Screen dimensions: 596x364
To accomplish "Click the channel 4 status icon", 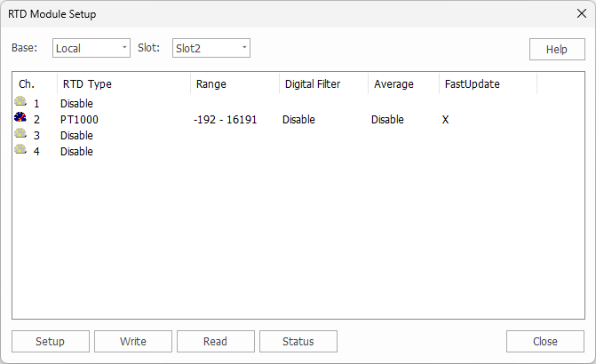I will tap(20, 151).
